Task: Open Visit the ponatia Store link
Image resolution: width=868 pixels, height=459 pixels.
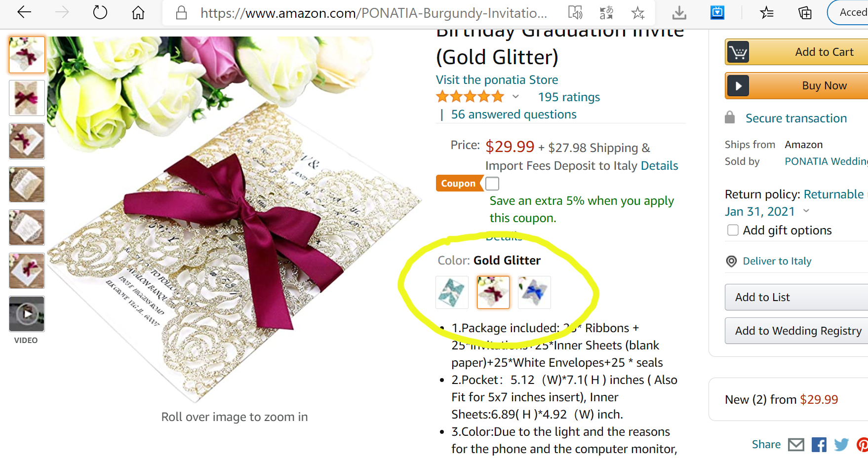Action: (x=497, y=80)
